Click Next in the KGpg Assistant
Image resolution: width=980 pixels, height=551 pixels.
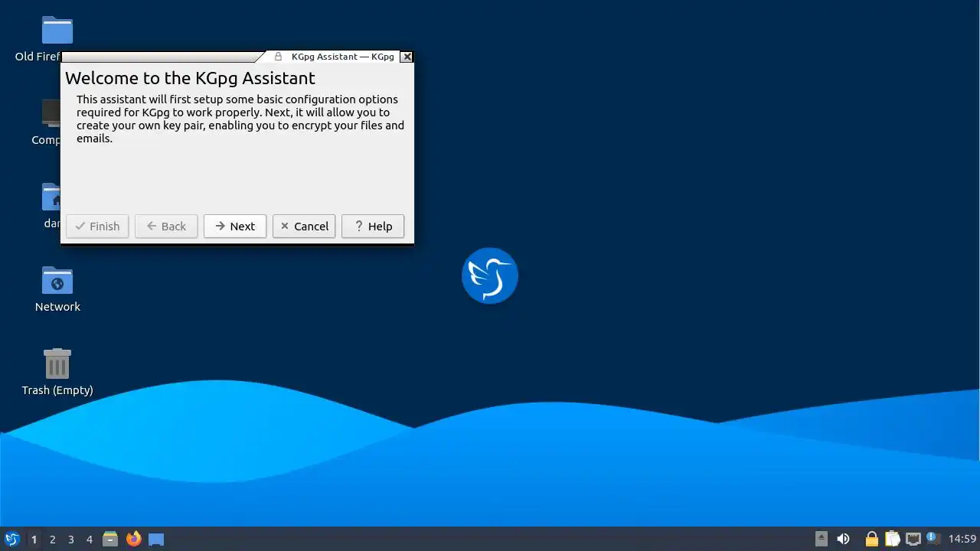click(x=235, y=227)
